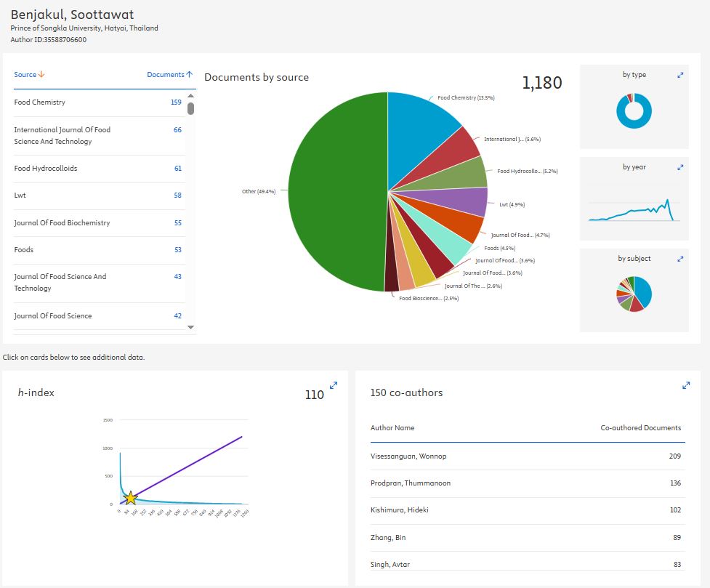Click Journal Of Food Biochemistry count 55
Screen dimensions: 710x588
pos(177,223)
